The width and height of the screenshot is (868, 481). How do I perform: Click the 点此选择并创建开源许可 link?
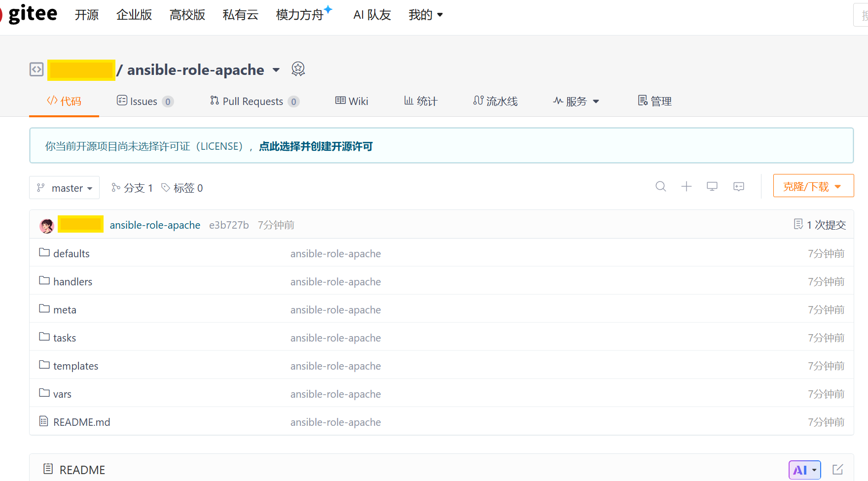coord(316,146)
